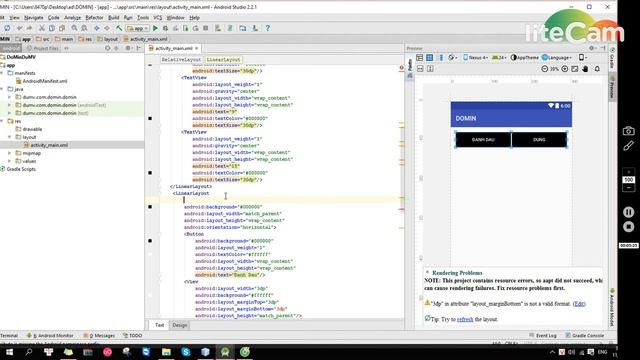
Task: Open the TODO tool window
Action: (133, 336)
